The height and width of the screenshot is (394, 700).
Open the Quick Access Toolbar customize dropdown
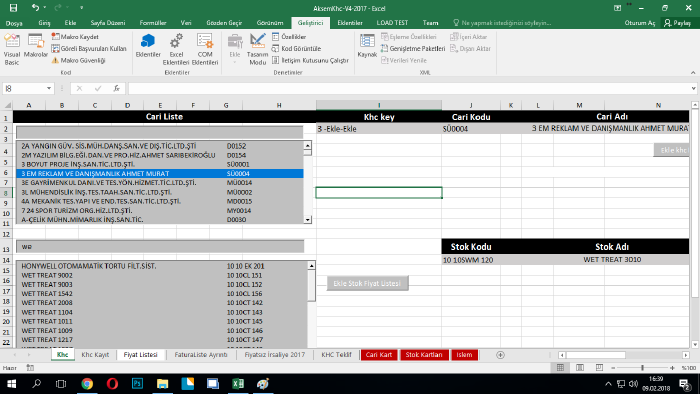point(81,8)
